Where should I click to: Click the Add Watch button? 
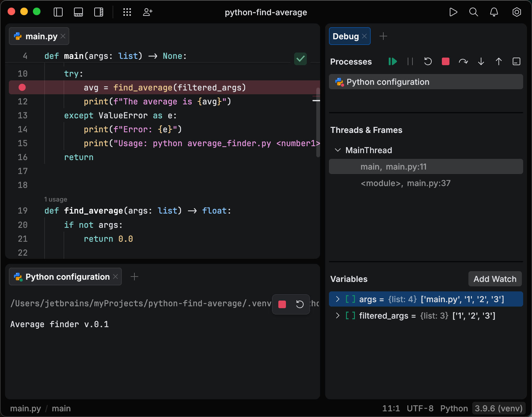[495, 279]
